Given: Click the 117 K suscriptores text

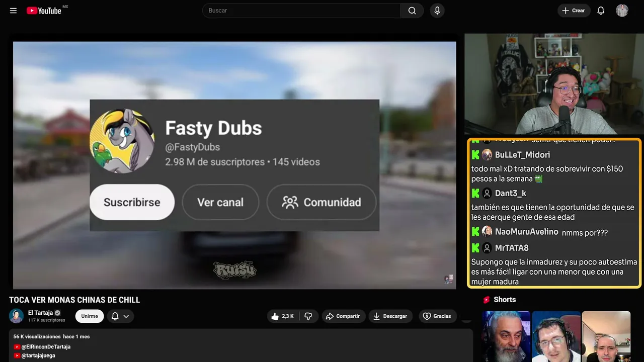Looking at the screenshot, I should pyautogui.click(x=47, y=320).
